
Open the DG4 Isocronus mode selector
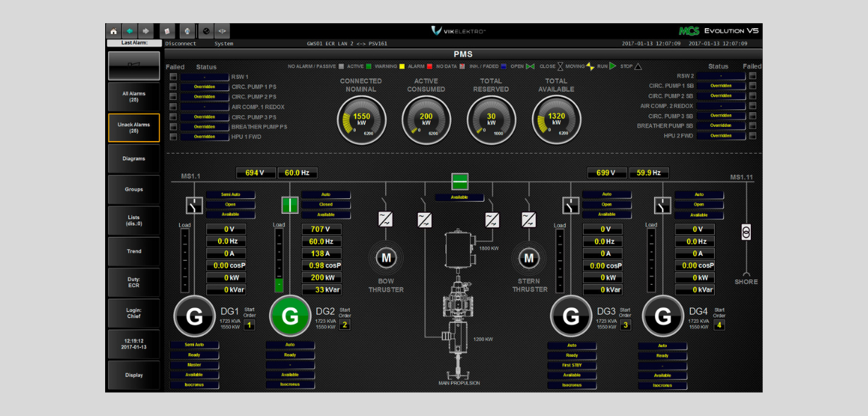click(662, 386)
